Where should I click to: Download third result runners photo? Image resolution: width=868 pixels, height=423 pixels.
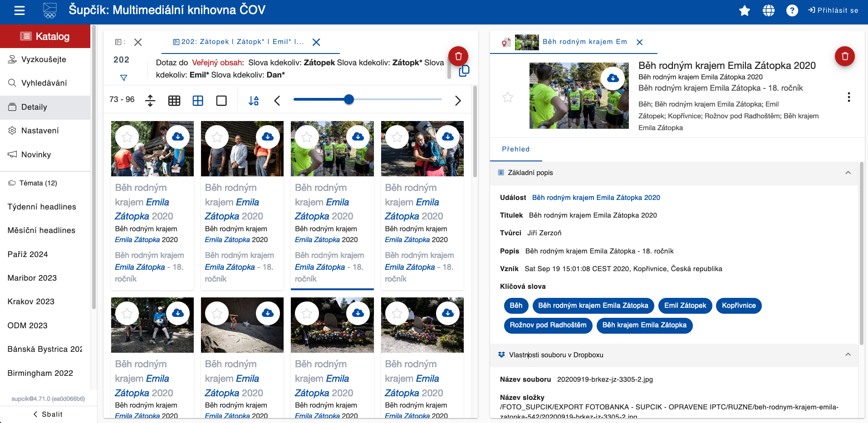coord(358,137)
